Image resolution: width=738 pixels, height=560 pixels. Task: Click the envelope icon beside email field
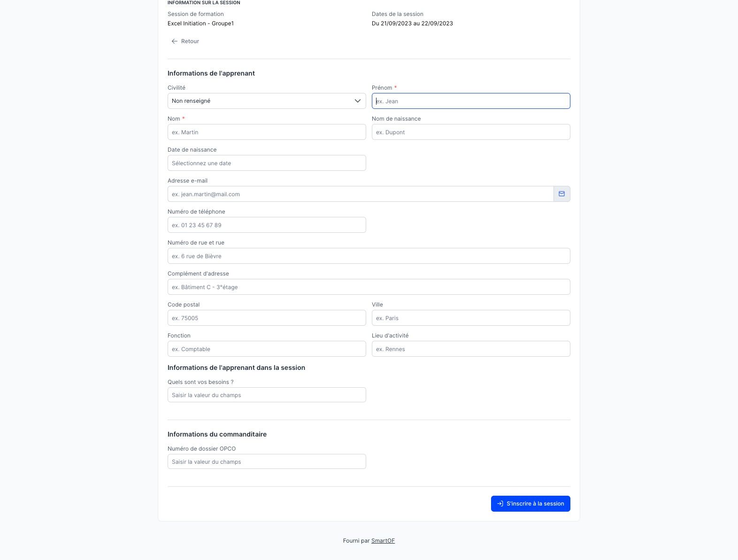(x=561, y=194)
